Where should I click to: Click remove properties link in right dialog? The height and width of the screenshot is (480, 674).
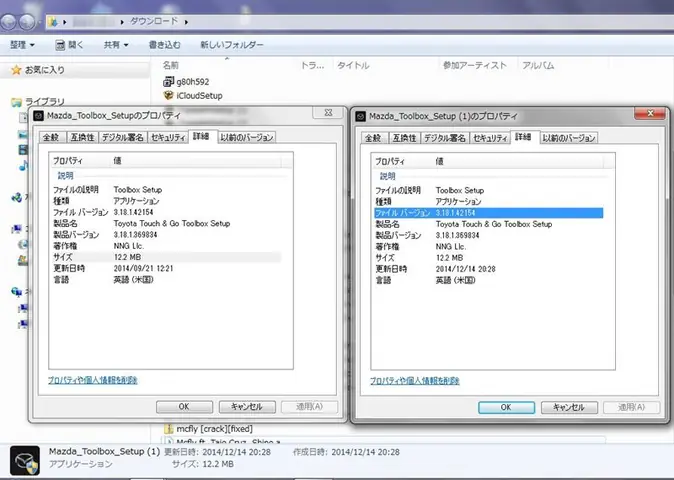(415, 381)
